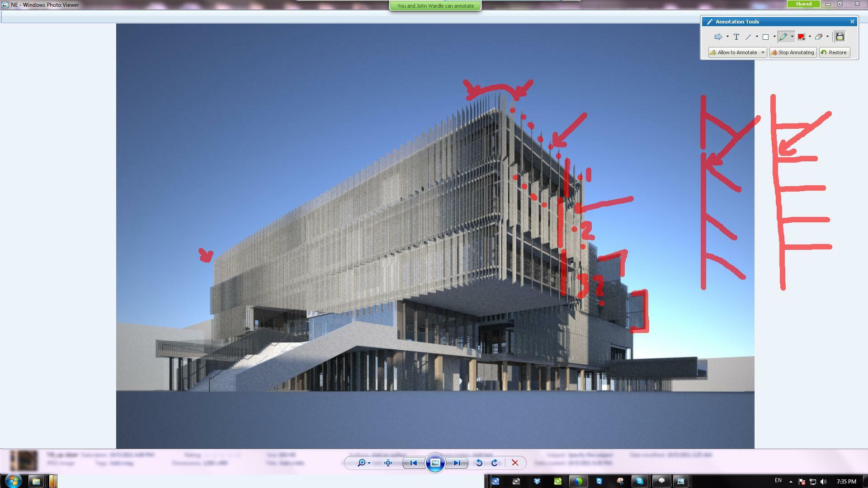Select the Text annotation tool
The width and height of the screenshot is (868, 488).
tap(736, 37)
